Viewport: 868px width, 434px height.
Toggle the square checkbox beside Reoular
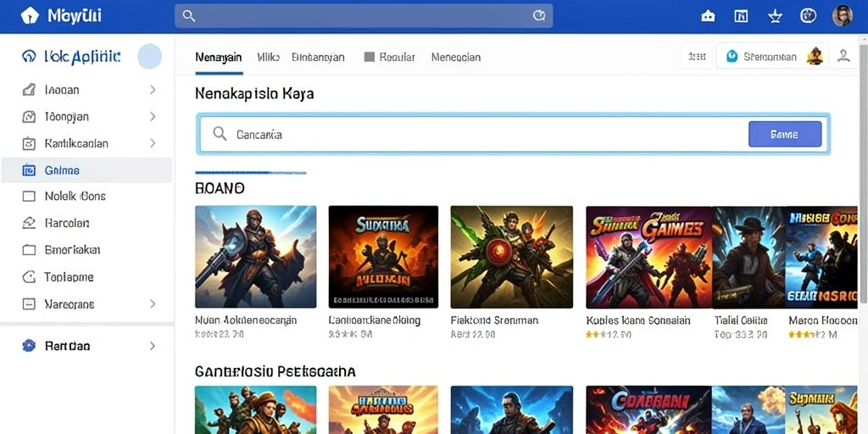370,57
